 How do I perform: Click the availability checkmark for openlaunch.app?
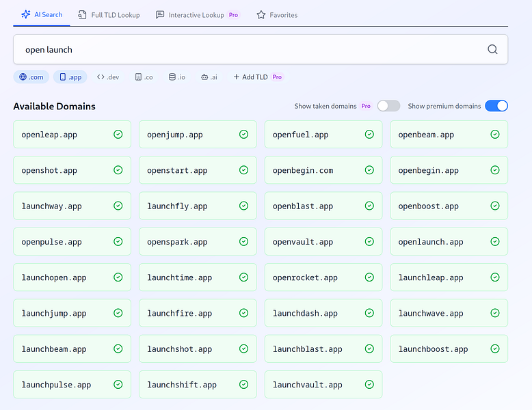click(x=494, y=241)
